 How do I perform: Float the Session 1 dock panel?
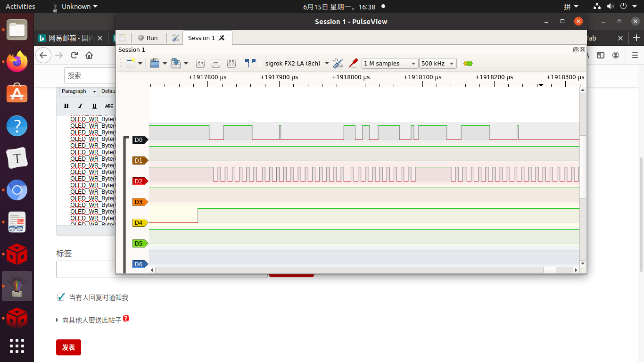pyautogui.click(x=576, y=50)
